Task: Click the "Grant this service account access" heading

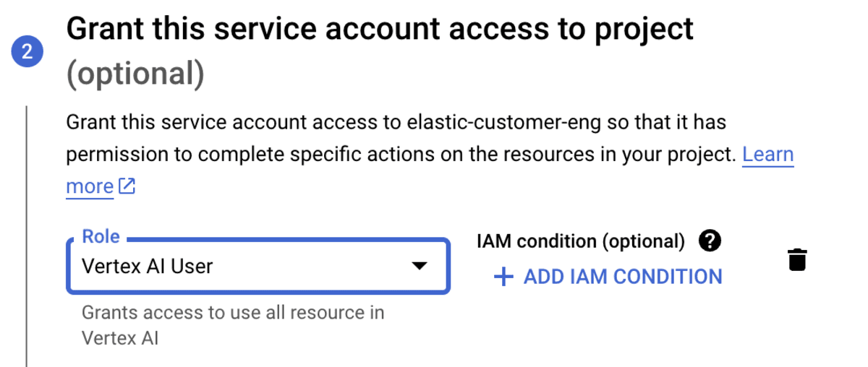Action: click(x=380, y=29)
